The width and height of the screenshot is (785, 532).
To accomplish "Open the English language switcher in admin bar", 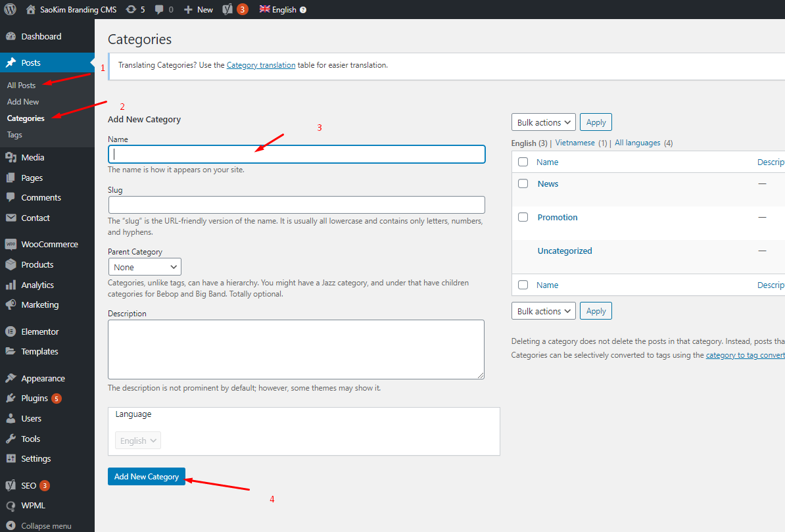I will pos(283,9).
